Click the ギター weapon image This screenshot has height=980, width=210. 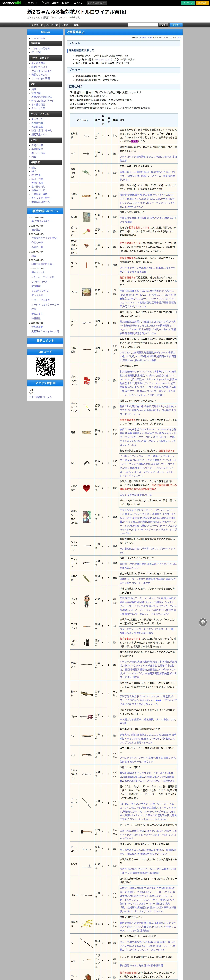coord(87,716)
